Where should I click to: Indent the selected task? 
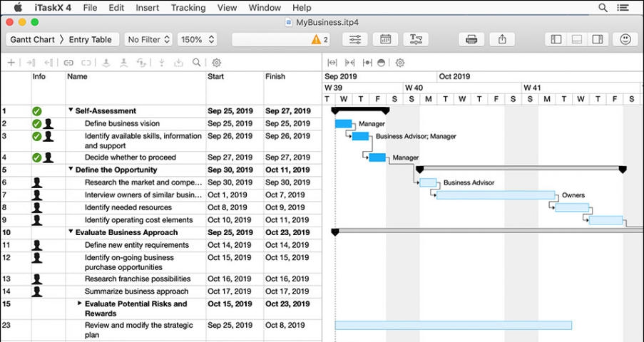tap(31, 63)
